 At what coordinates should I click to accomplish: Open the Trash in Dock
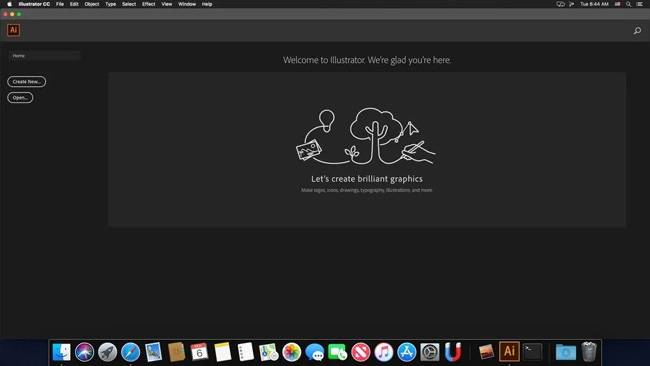(x=589, y=352)
